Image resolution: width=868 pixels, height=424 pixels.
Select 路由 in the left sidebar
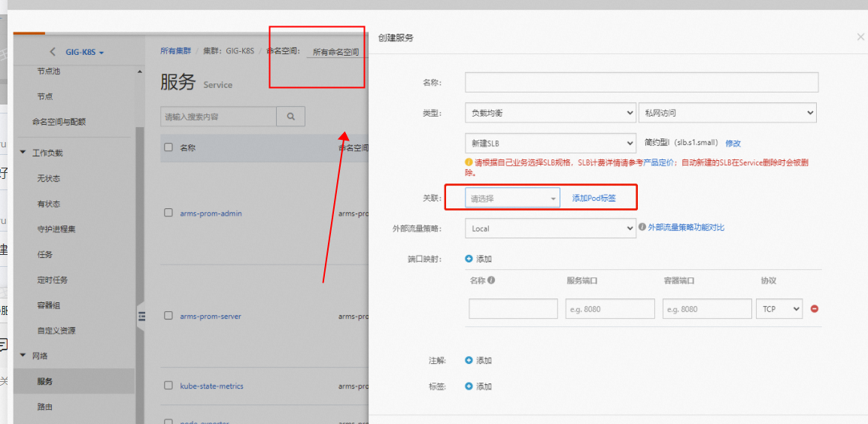(x=45, y=407)
